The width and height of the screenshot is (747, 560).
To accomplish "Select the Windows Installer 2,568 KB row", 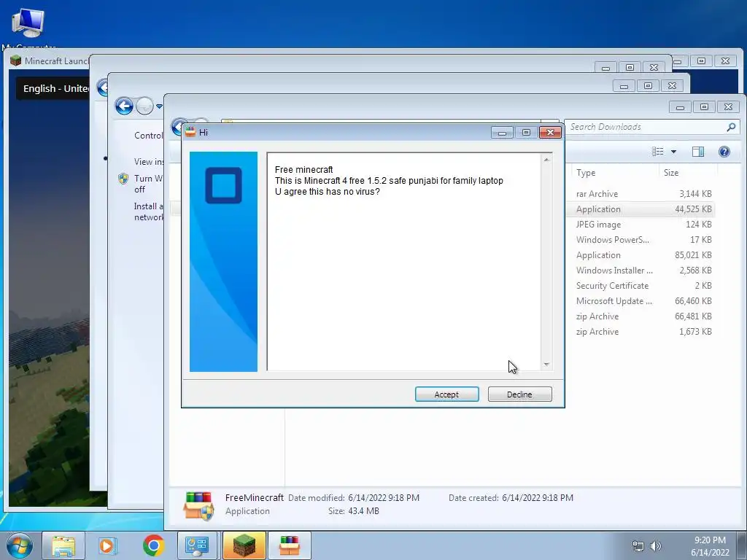I will click(643, 270).
